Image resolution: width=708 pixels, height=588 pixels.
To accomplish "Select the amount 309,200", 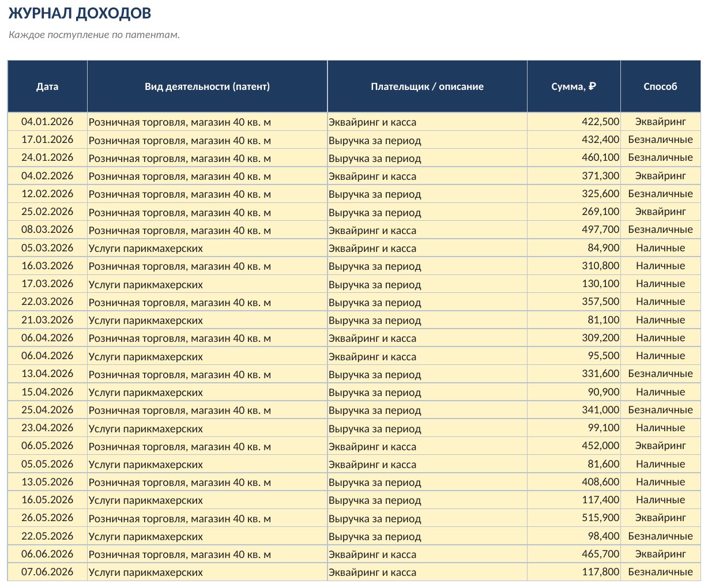I will pos(574,338).
